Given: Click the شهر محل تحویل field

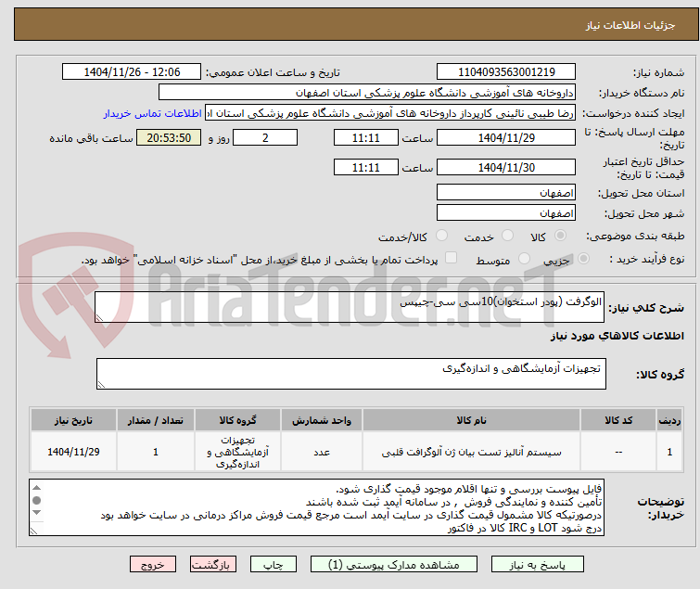Looking at the screenshot, I should tap(506, 213).
